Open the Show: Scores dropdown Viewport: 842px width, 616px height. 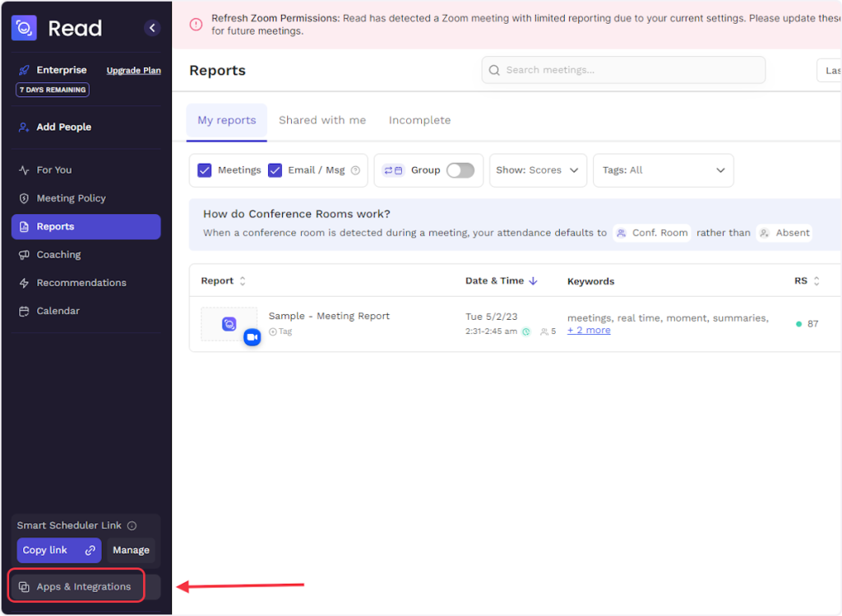pos(538,170)
